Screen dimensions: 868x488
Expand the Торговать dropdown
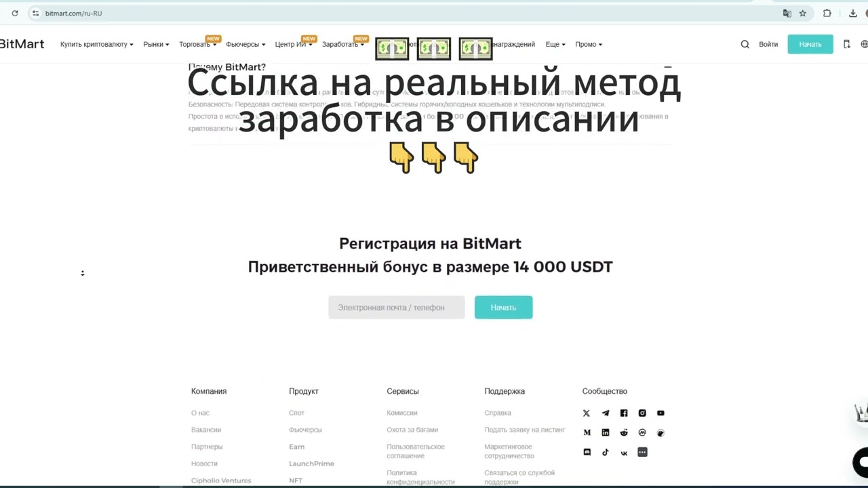coord(198,44)
